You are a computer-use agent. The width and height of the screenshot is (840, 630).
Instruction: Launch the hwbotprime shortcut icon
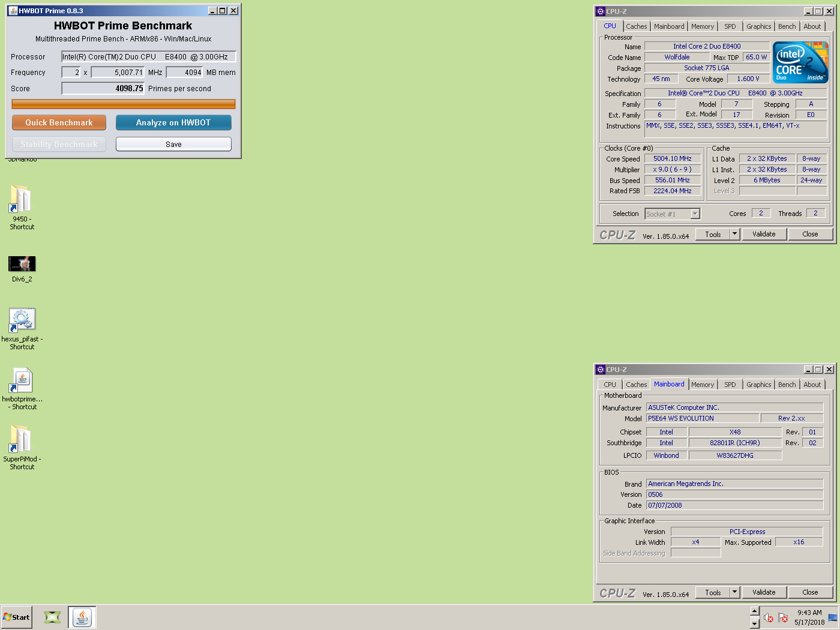[21, 380]
